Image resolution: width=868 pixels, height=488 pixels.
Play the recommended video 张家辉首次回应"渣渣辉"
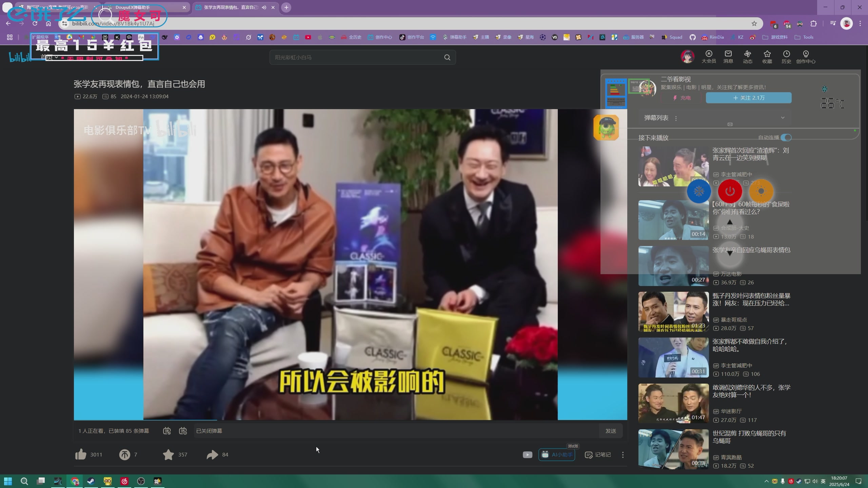[x=673, y=166]
